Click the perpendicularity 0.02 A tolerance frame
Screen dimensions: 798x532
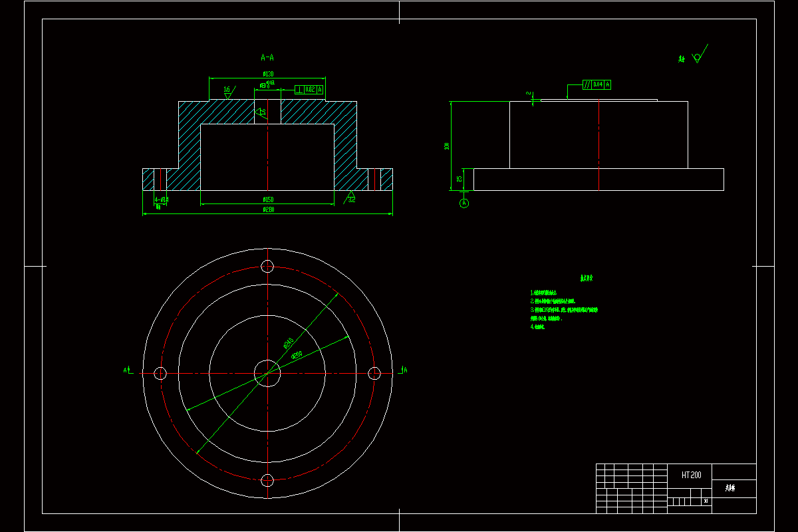pyautogui.click(x=309, y=89)
